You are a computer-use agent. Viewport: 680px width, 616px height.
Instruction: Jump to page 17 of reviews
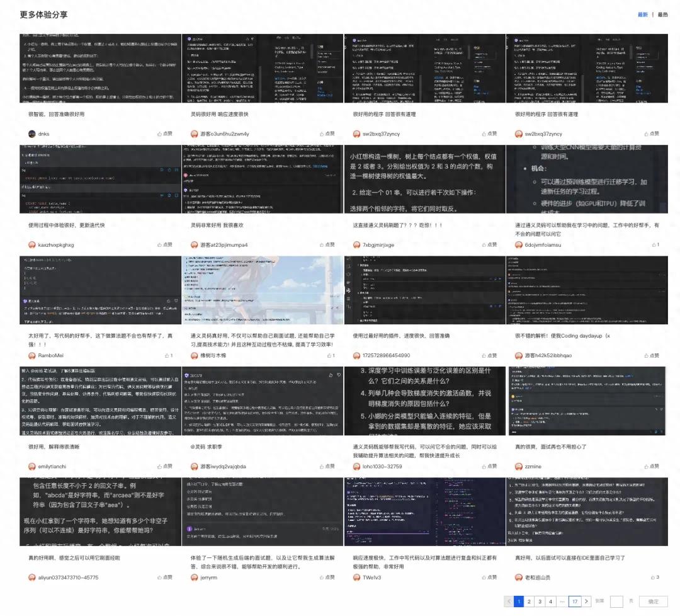pyautogui.click(x=574, y=602)
